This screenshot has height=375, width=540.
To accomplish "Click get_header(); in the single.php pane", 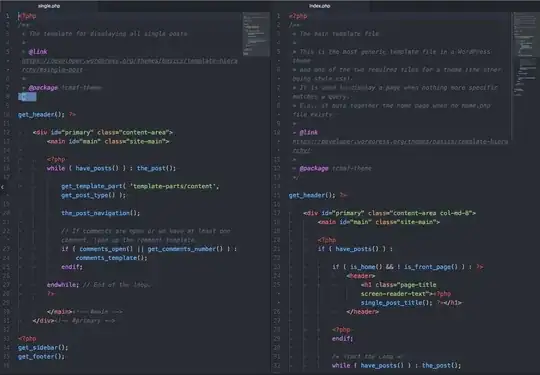I will pyautogui.click(x=41, y=114).
